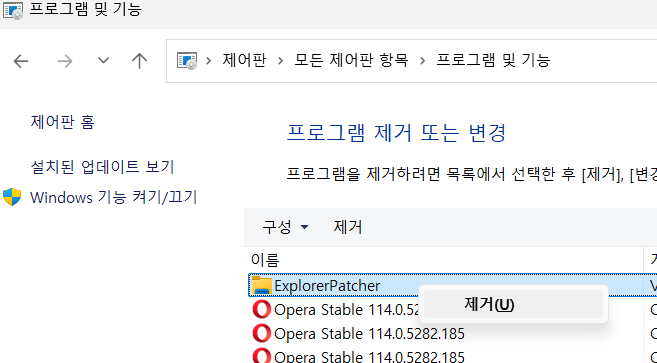This screenshot has width=657, height=363.
Task: Choose 제거(U) in the context menu
Action: (513, 304)
